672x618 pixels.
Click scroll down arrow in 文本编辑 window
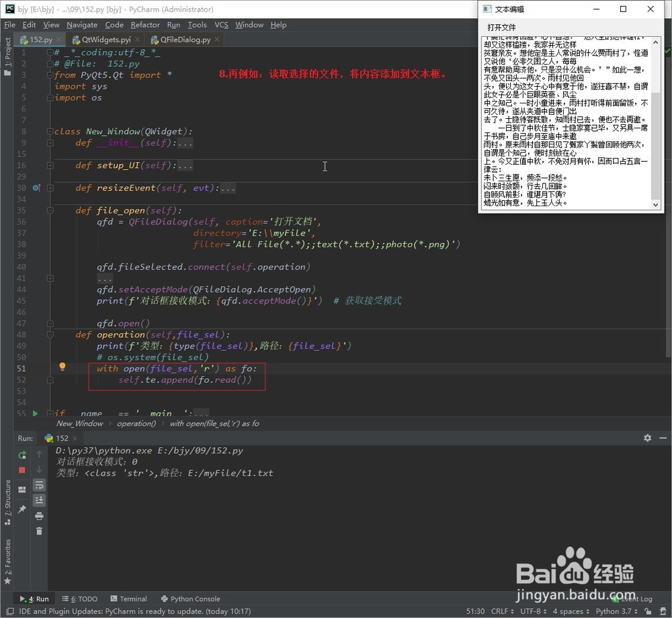(x=655, y=205)
